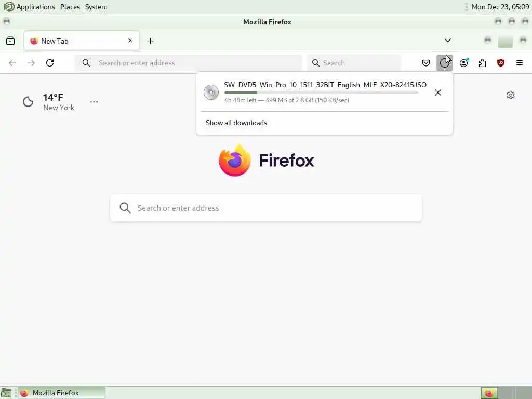
Task: Click the ISO download progress bar
Action: coord(321,92)
